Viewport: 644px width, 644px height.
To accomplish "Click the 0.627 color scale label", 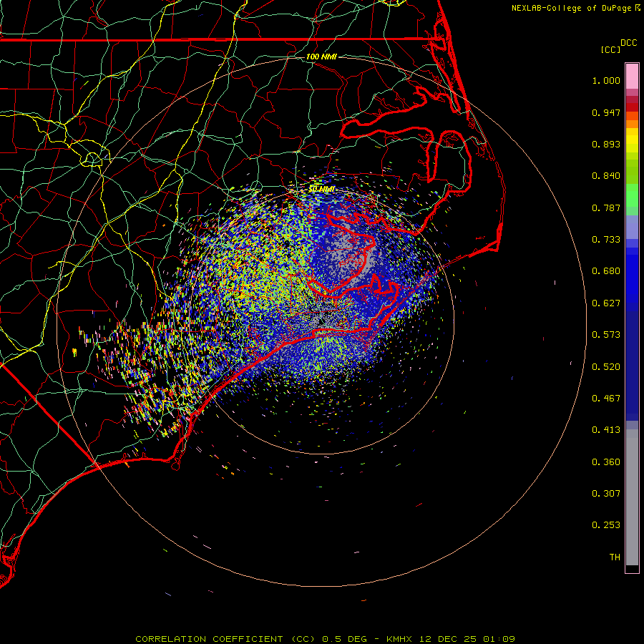I will [x=606, y=303].
